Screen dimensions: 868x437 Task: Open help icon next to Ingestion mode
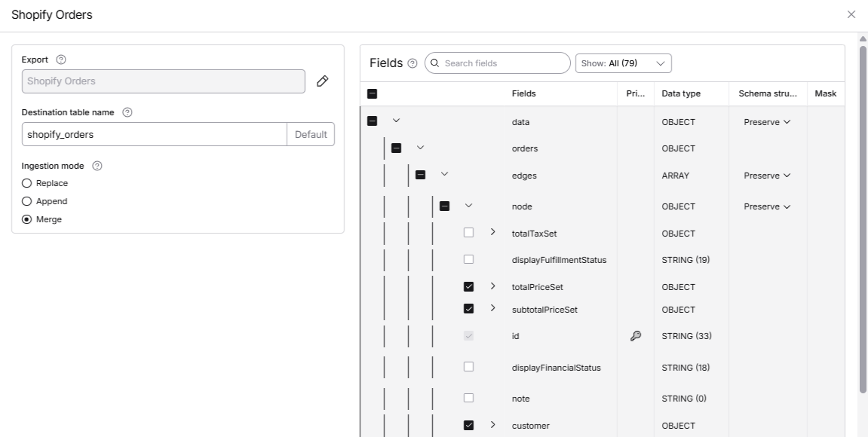97,166
